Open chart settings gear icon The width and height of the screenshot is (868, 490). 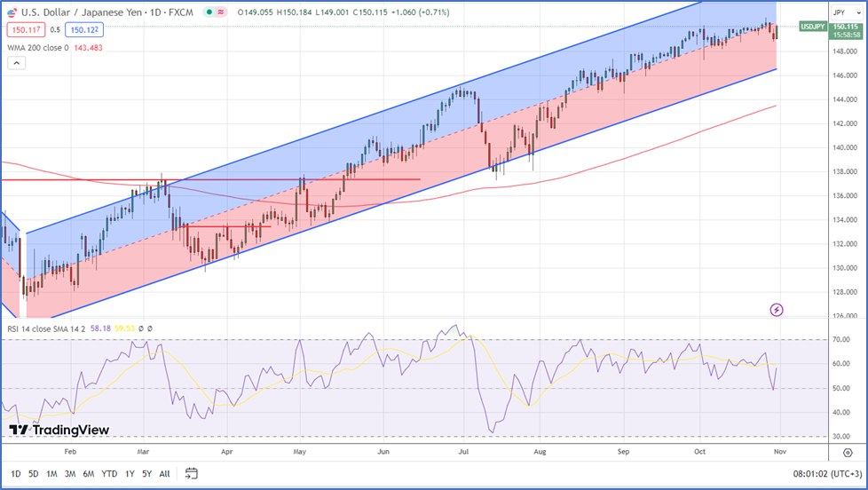point(848,453)
